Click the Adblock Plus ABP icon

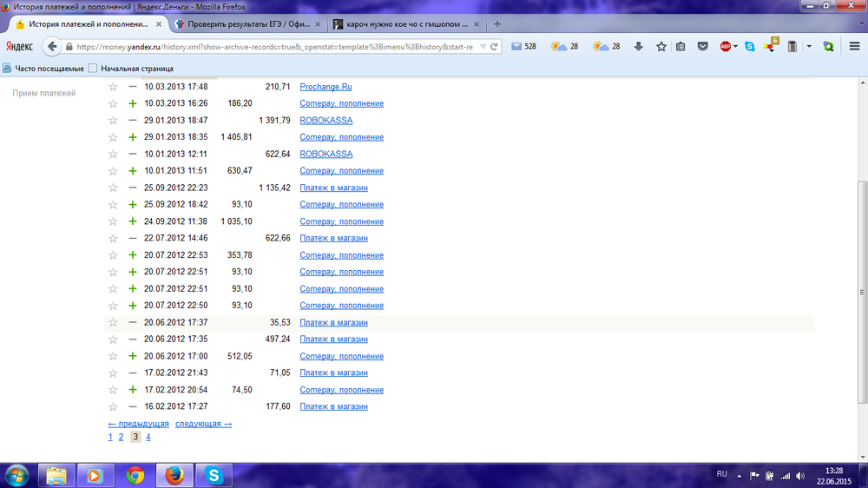725,47
